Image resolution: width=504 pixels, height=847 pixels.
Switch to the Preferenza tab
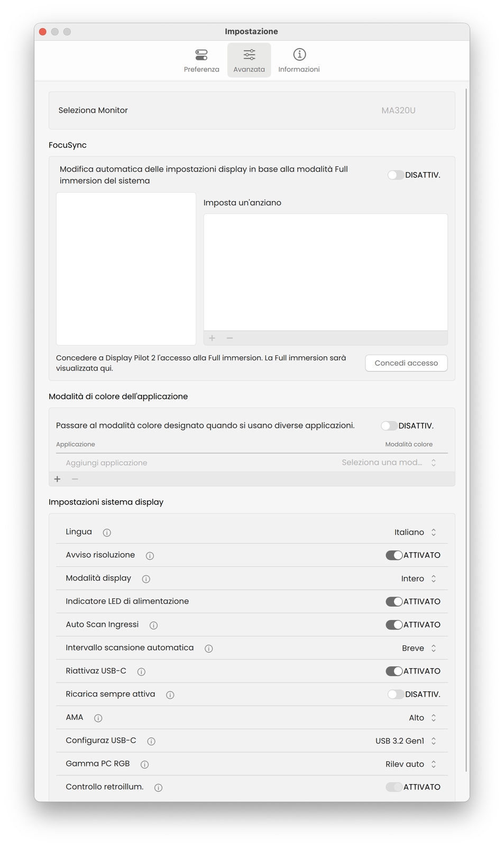click(201, 60)
